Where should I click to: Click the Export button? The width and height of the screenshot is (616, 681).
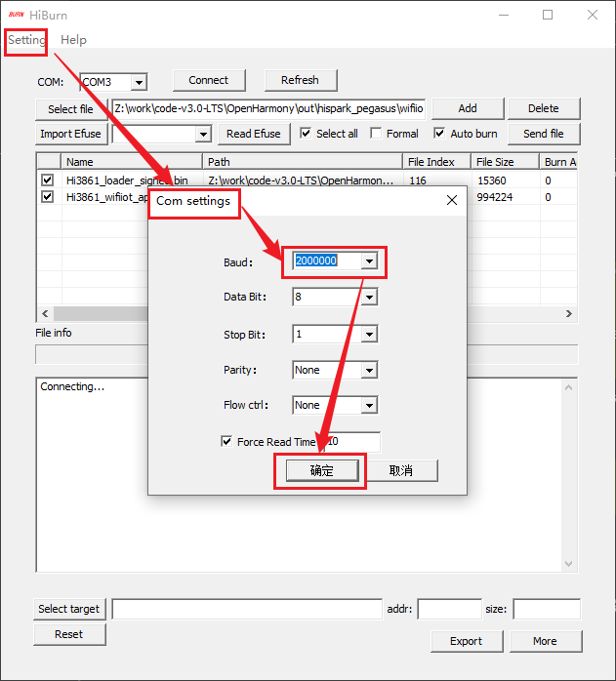point(467,641)
